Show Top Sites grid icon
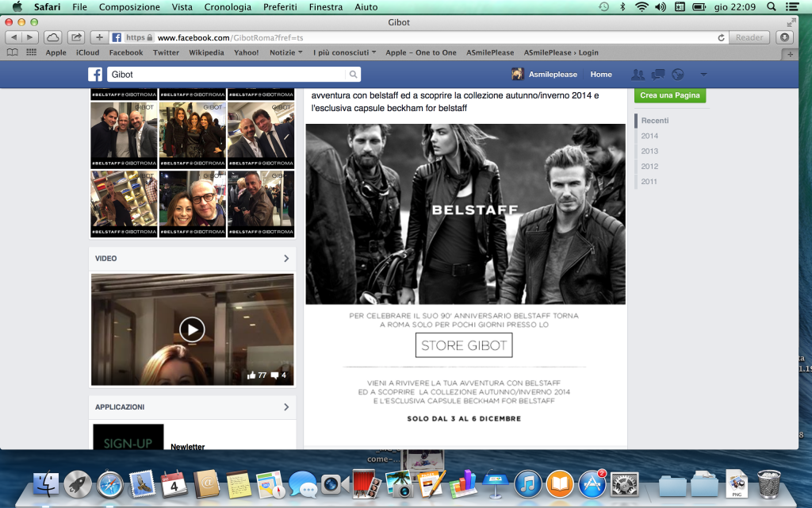 click(32, 53)
